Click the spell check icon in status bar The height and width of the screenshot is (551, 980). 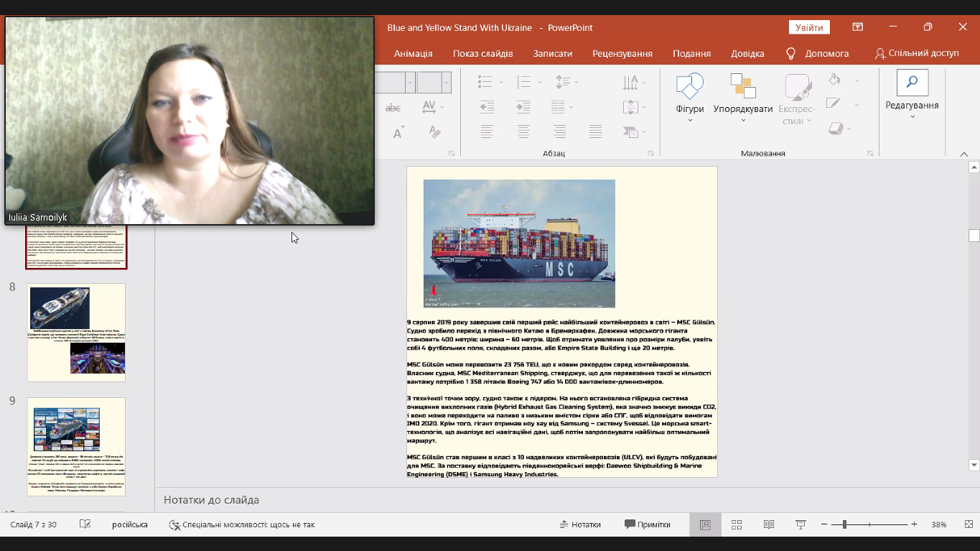tap(85, 525)
